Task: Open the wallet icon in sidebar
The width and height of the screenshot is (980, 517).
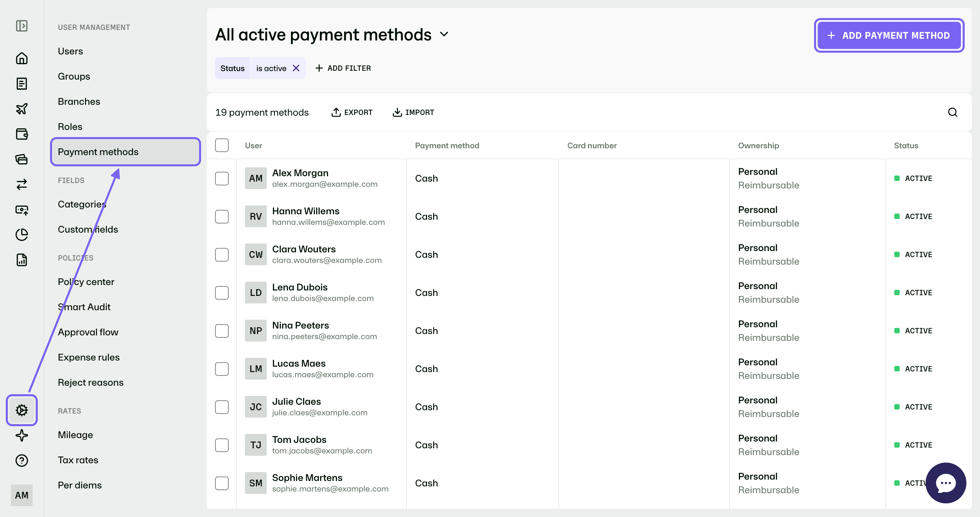Action: pyautogui.click(x=22, y=134)
